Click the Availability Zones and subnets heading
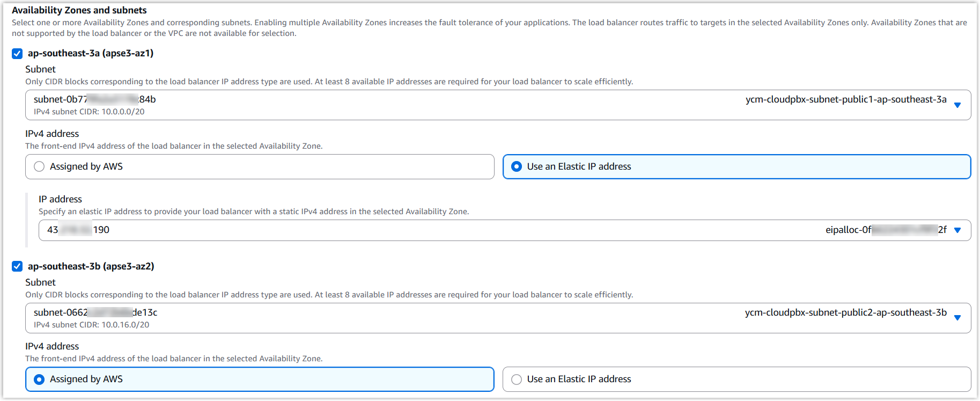This screenshot has height=401, width=980. coord(79,10)
